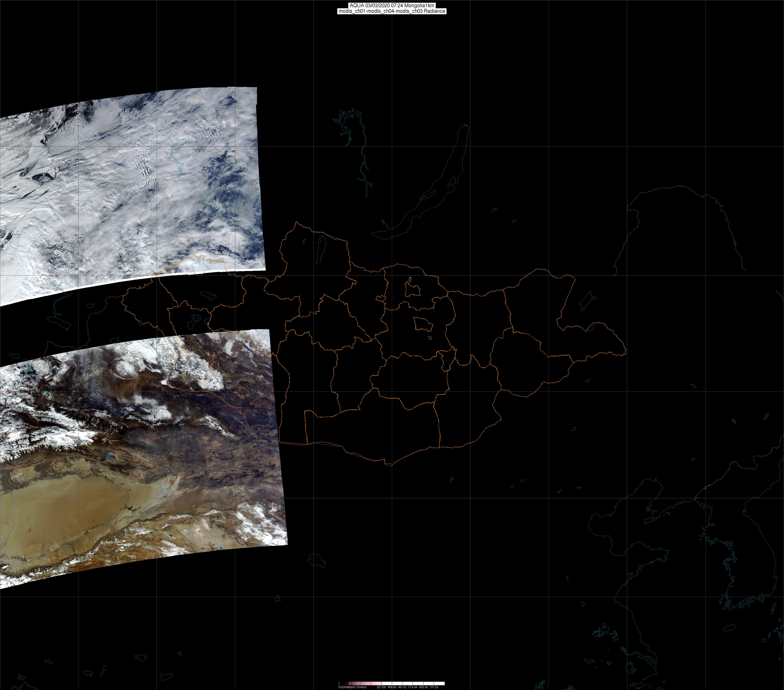
Task: Click the modis_ch01-modis_ch04-modis_ch03 Radiance label
Action: [392, 11]
